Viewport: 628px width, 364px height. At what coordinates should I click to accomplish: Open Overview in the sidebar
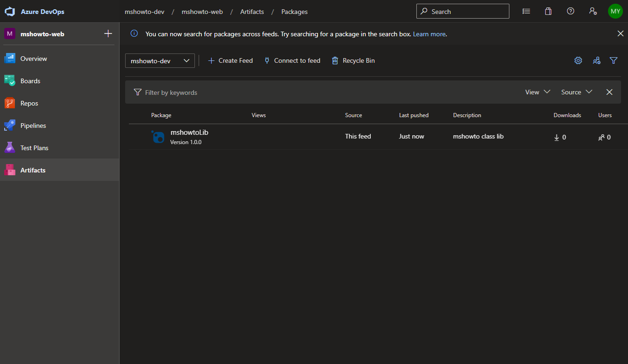[60, 59]
